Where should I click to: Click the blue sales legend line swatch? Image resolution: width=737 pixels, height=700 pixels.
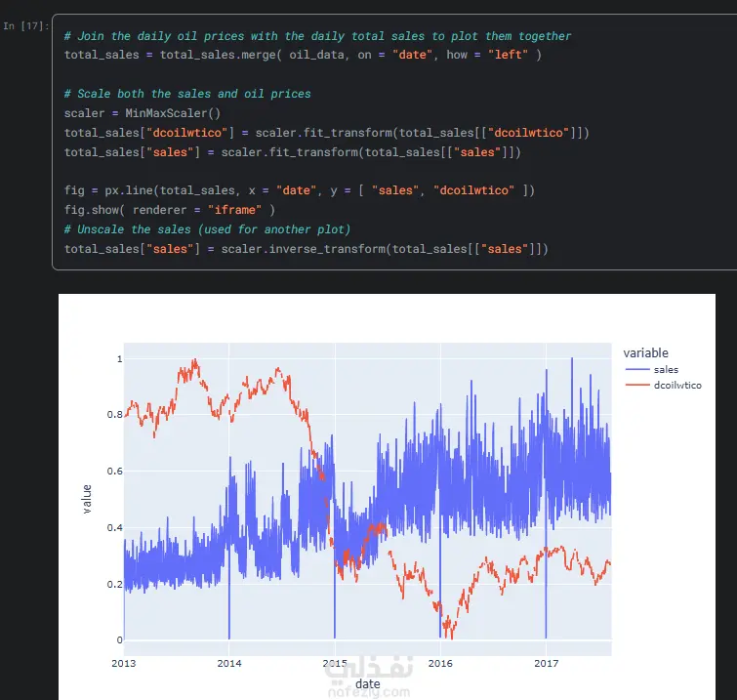[x=637, y=370]
